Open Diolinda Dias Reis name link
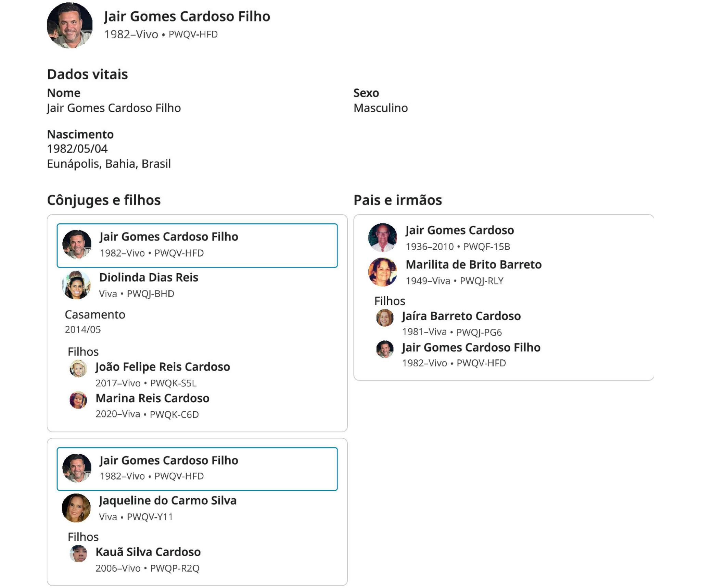Screen dimensions: 701x588 149,277
